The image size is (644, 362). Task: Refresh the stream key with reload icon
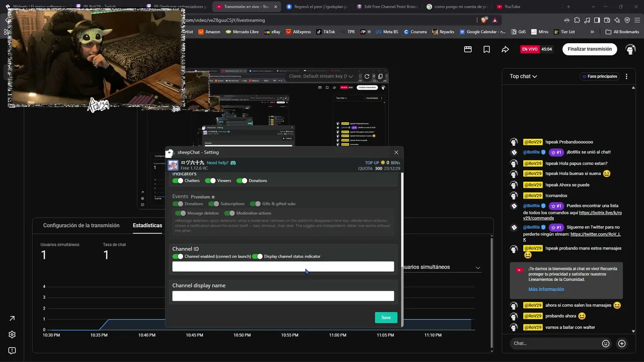click(367, 76)
